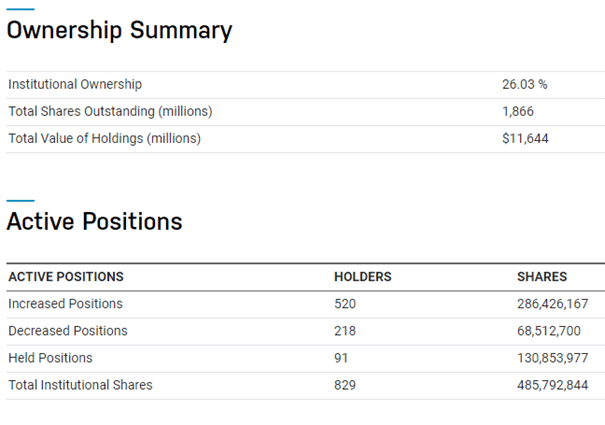The image size is (605, 425).
Task: Select the Increased Positions row label
Action: click(65, 304)
